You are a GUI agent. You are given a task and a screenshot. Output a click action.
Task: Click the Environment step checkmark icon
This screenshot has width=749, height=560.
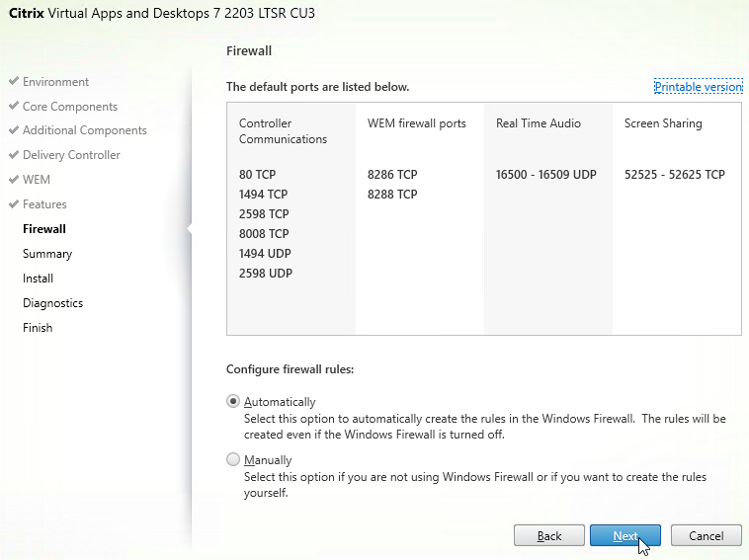click(14, 82)
